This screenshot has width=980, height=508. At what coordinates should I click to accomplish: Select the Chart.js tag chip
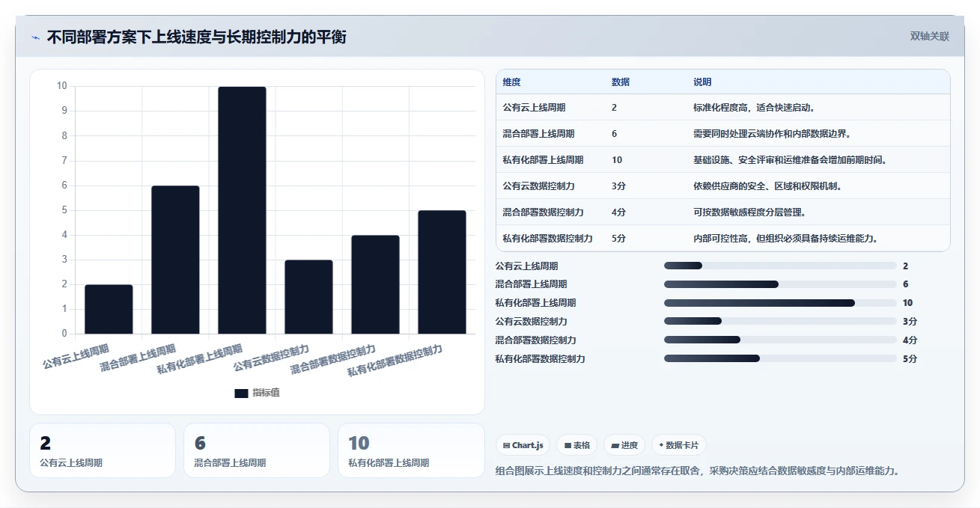pos(523,445)
